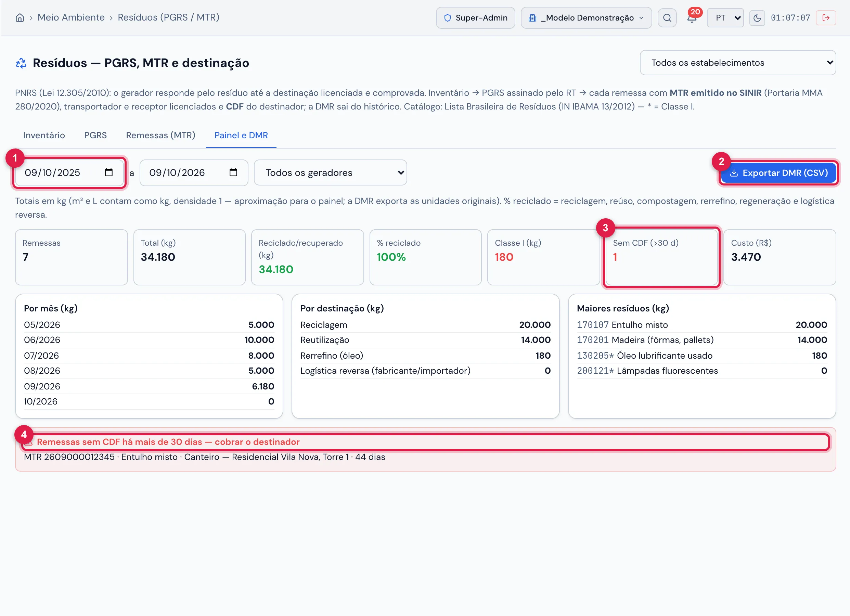Open calendar picker on start date 09/10/2025
The width and height of the screenshot is (850, 616).
click(109, 172)
